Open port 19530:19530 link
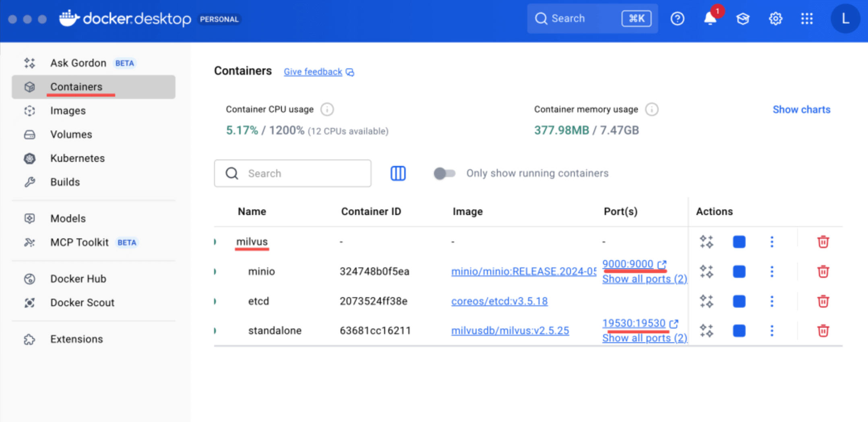The height and width of the screenshot is (422, 868). pos(634,323)
